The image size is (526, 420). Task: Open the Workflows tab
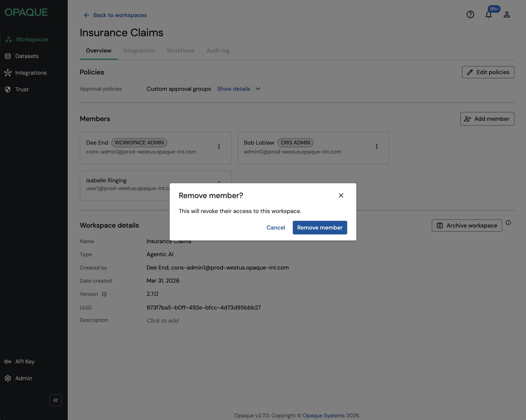(x=180, y=50)
